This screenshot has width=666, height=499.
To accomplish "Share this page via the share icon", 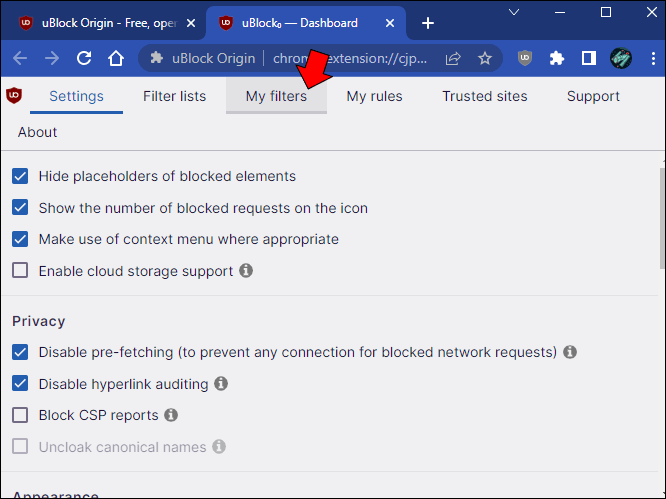I will pos(453,58).
